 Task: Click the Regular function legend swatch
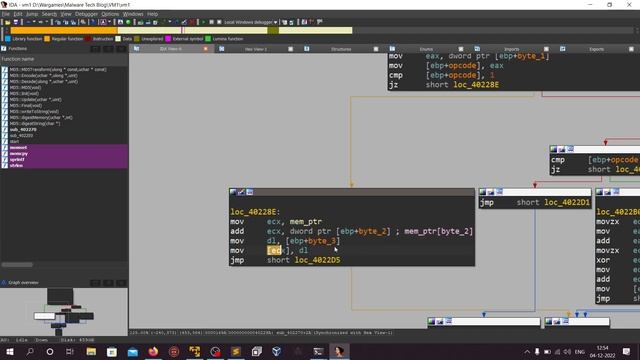pos(47,39)
